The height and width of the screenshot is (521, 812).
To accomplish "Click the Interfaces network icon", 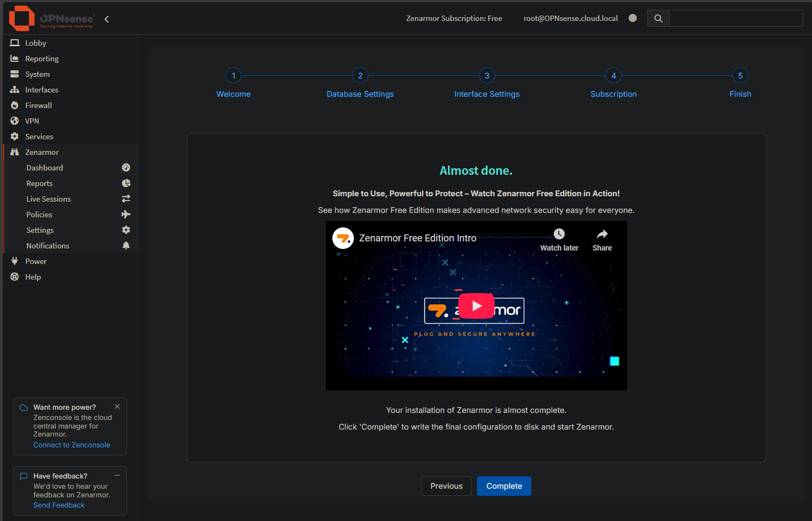I will [x=15, y=89].
